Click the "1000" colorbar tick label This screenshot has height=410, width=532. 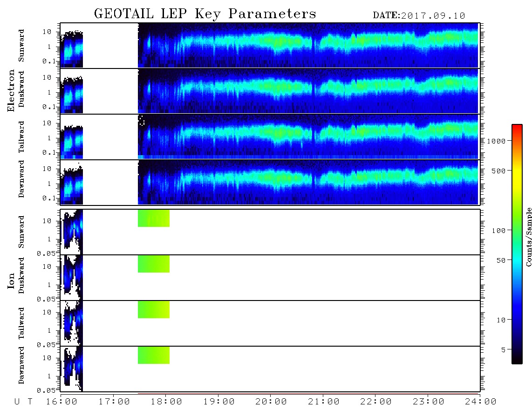[x=497, y=141]
